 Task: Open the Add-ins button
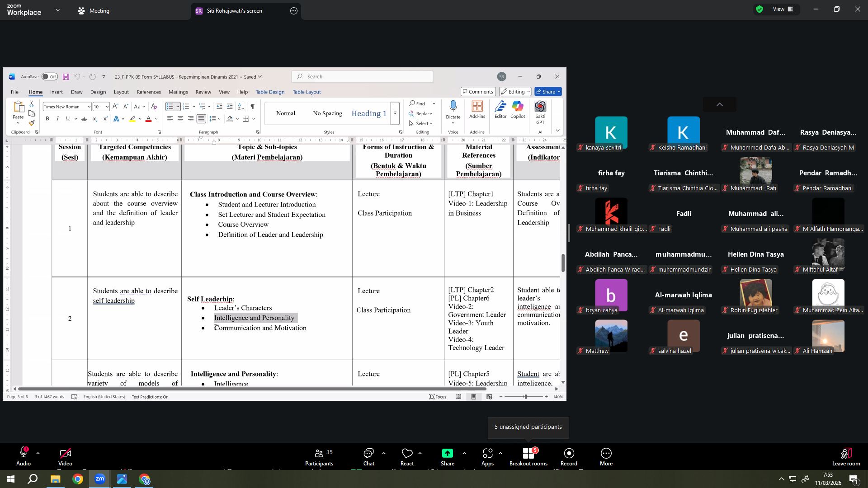pos(477,110)
